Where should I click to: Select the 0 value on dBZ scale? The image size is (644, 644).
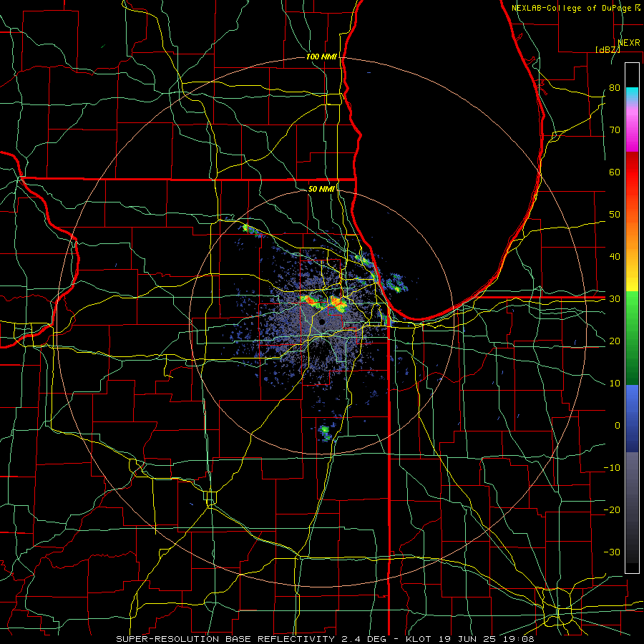coord(618,426)
